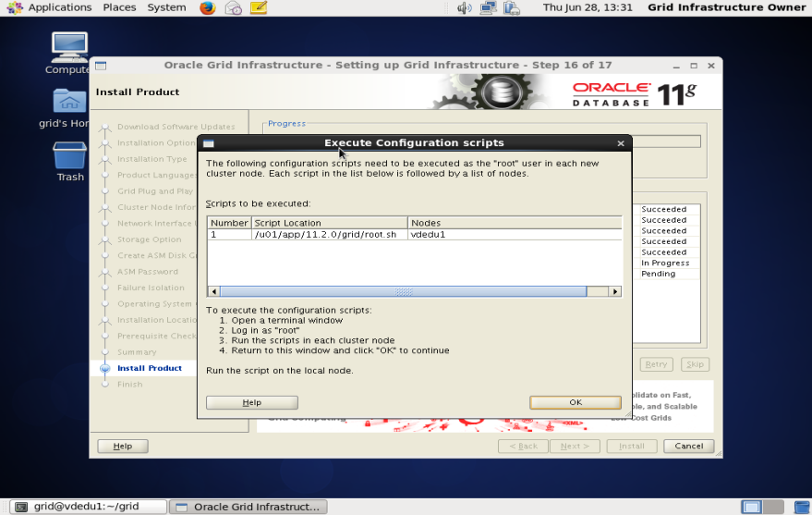Click the scripts table right scroll arrow

click(614, 291)
